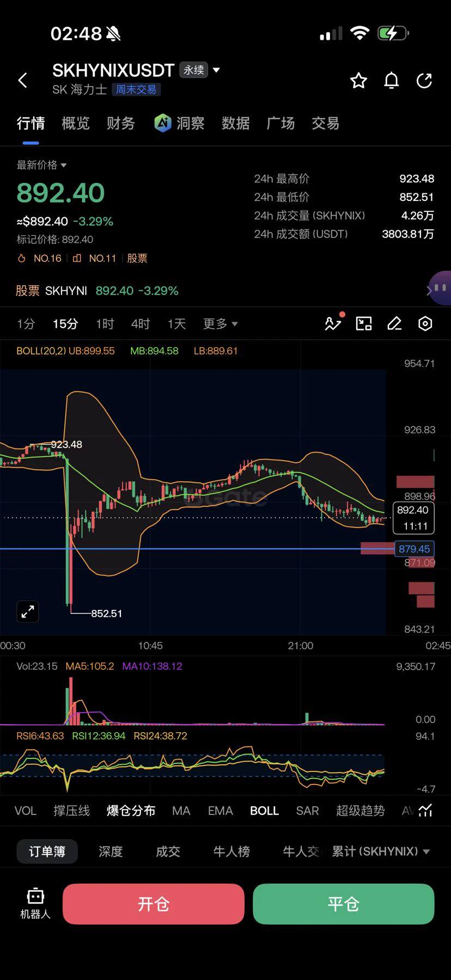Tap the NO.11 ranking badge
Screen dimensions: 451x980
(x=95, y=259)
